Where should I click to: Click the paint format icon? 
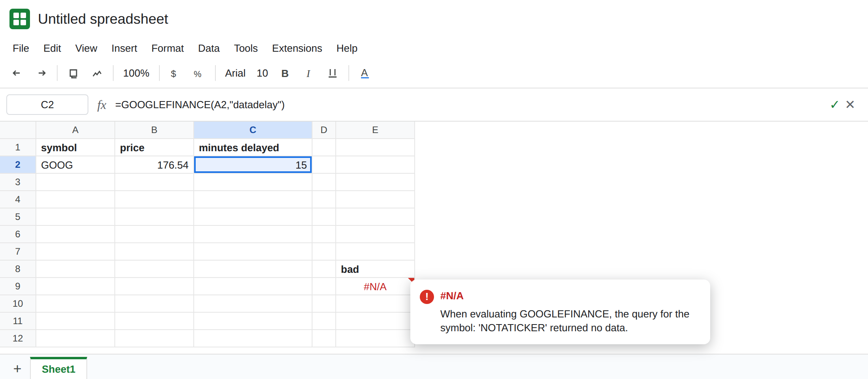97,73
